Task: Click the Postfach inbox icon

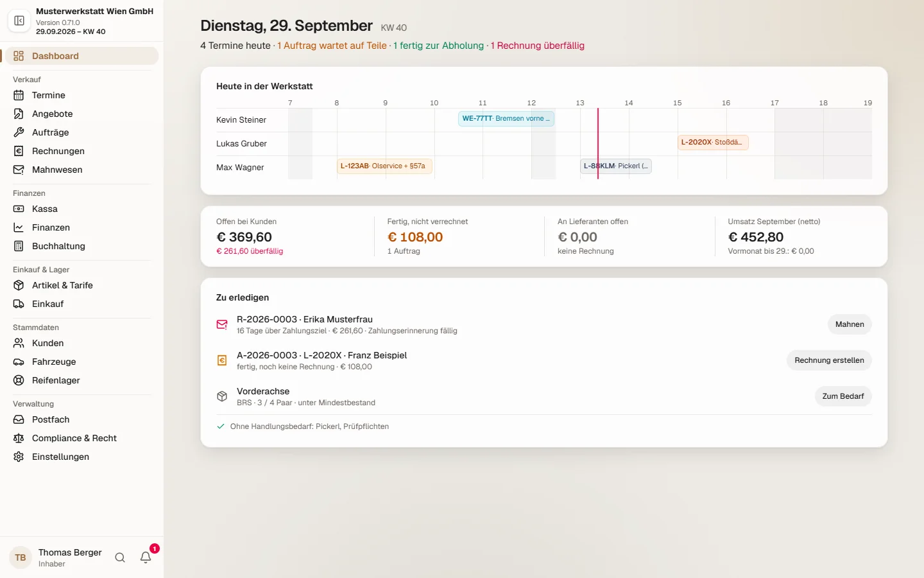Action: [19, 419]
